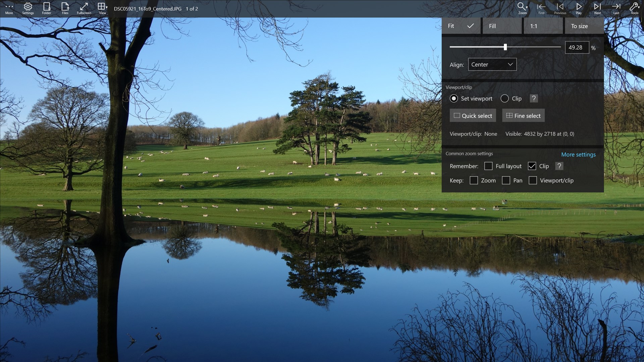The image size is (644, 362).
Task: Go to the Previous image
Action: pyautogui.click(x=559, y=8)
